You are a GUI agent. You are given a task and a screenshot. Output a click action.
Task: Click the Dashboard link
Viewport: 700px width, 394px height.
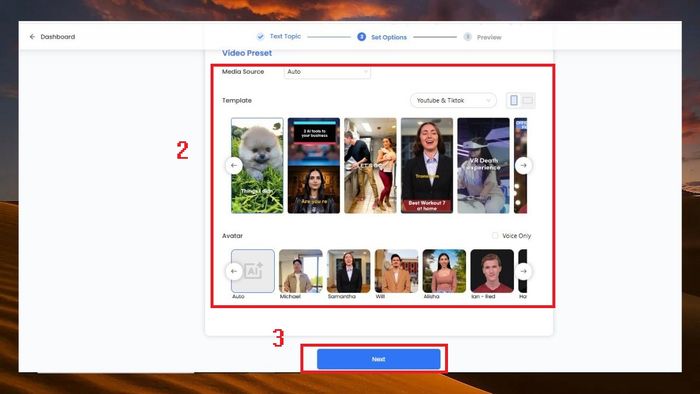click(58, 37)
